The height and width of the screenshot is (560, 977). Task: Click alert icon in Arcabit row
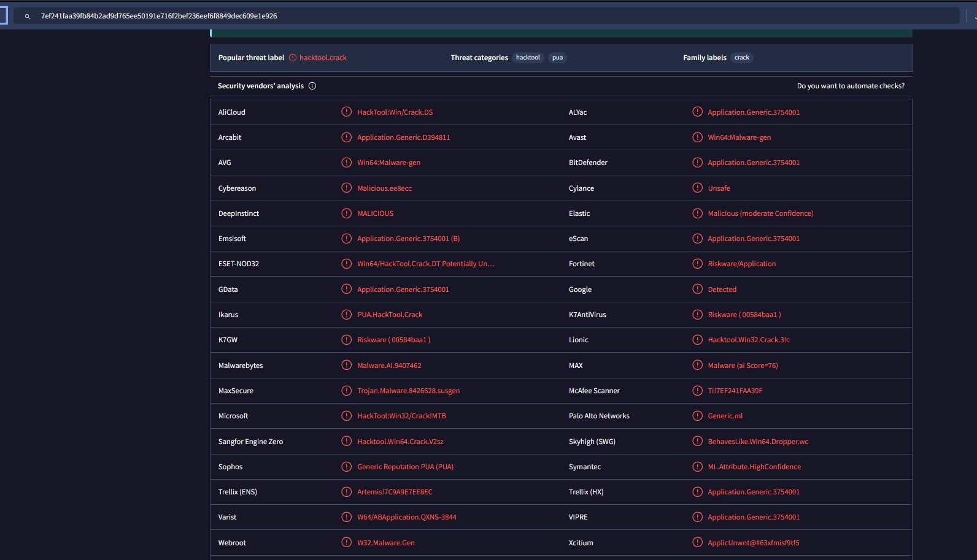pos(347,137)
